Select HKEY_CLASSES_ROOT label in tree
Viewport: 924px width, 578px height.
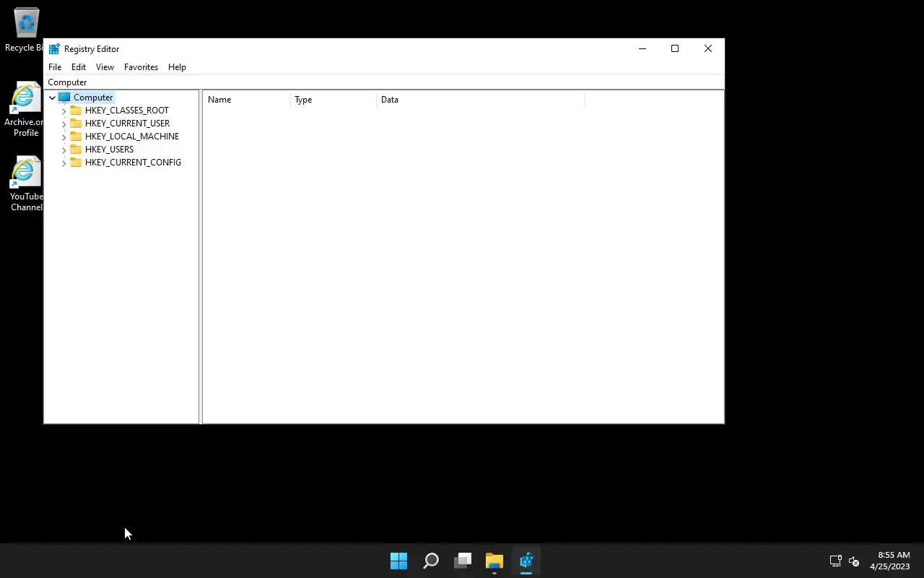pos(126,111)
